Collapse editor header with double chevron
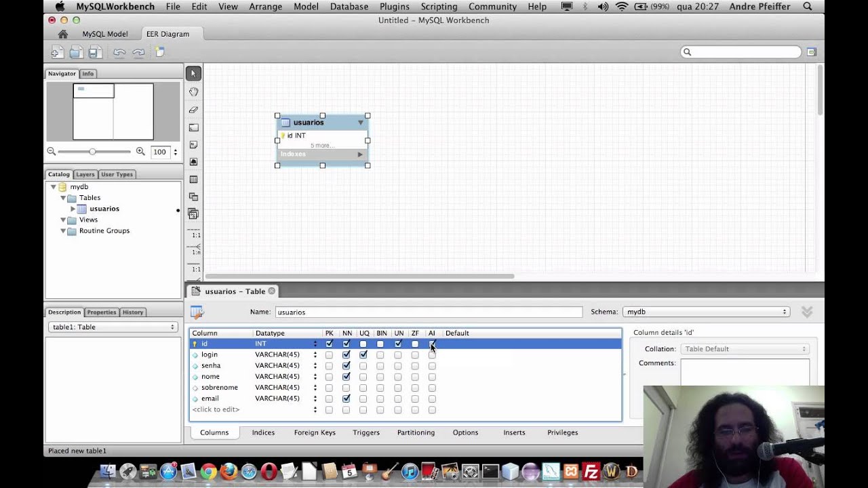 point(807,312)
